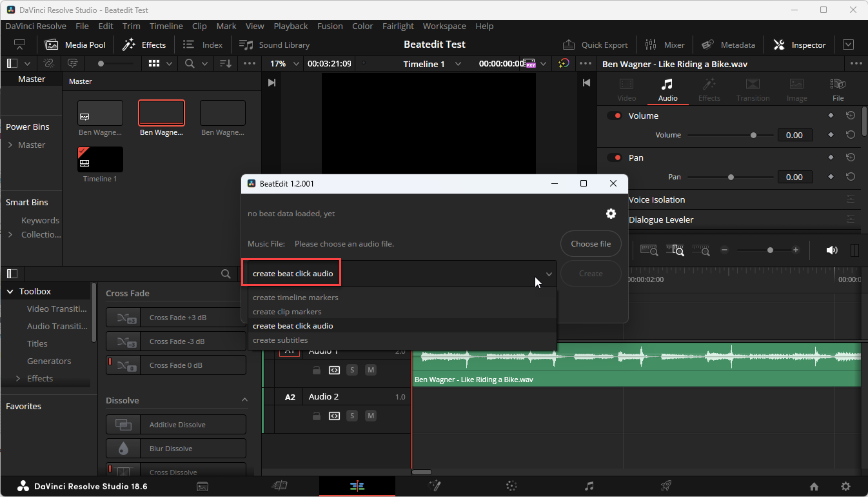868x497 pixels.
Task: Open the Workspace menu
Action: [x=444, y=26]
